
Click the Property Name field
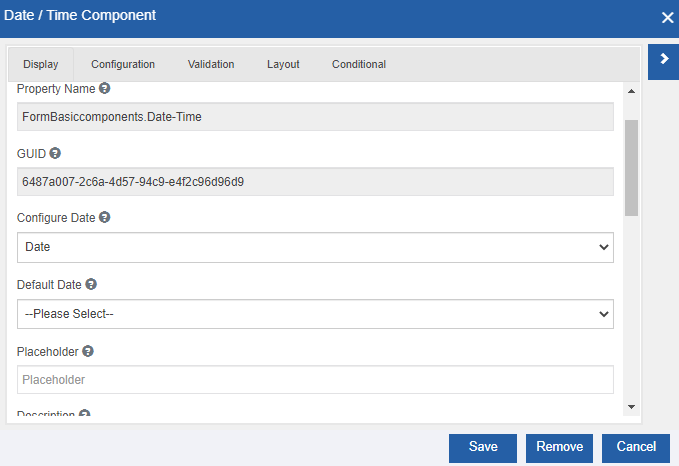[315, 117]
